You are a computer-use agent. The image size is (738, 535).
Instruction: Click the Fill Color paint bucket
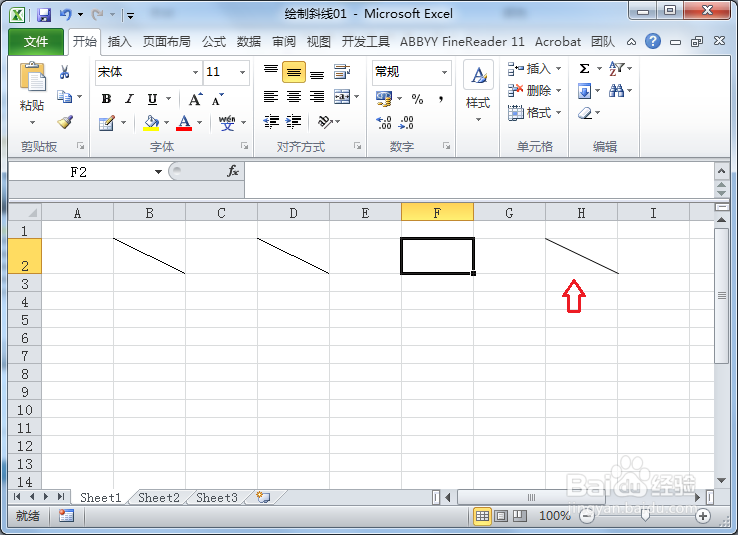[x=151, y=122]
